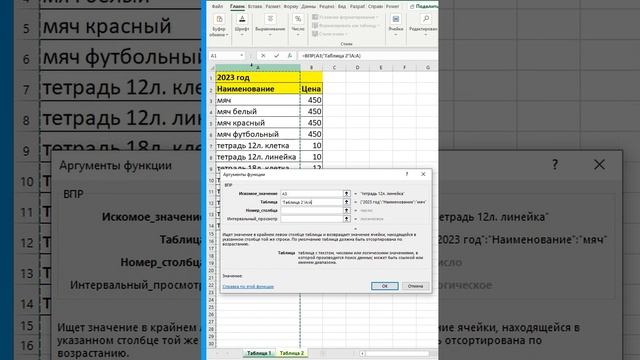Open Стили ячеек dropdown
Viewport: 640px width, 360px height.
[331, 34]
